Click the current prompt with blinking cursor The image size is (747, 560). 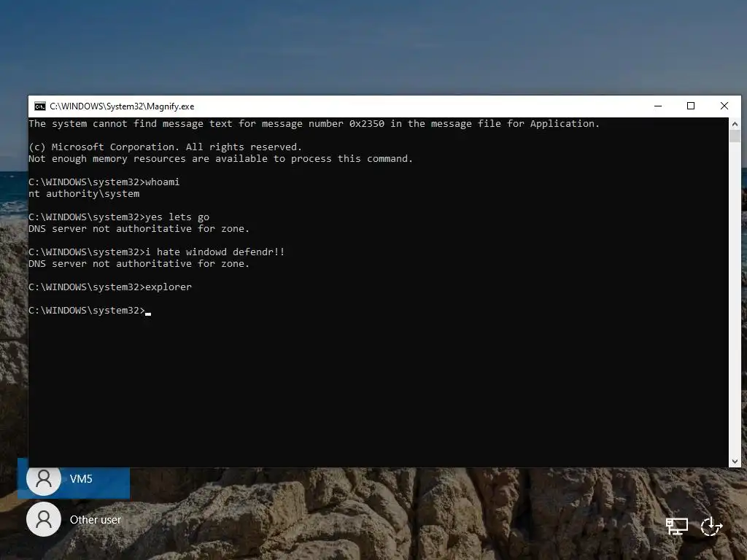point(90,311)
